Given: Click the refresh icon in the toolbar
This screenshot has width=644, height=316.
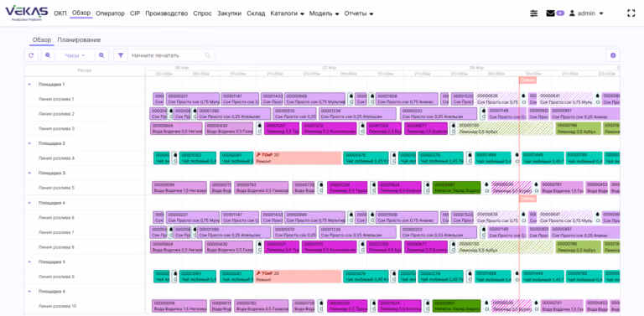Looking at the screenshot, I should click(31, 55).
